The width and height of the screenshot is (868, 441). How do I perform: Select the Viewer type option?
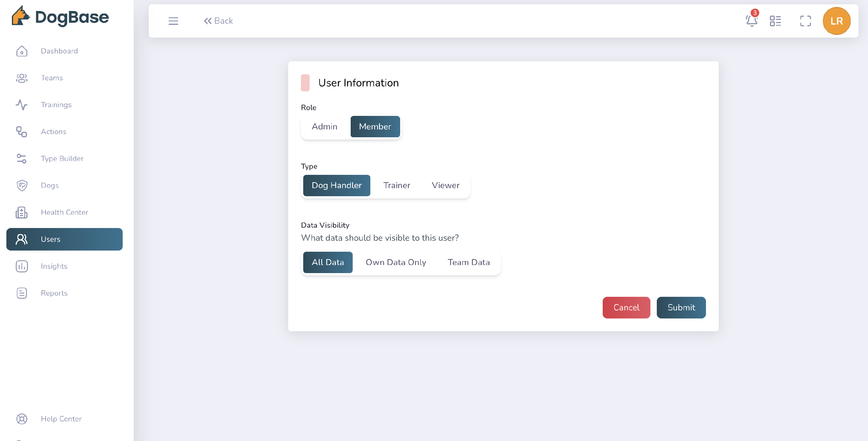click(x=445, y=186)
